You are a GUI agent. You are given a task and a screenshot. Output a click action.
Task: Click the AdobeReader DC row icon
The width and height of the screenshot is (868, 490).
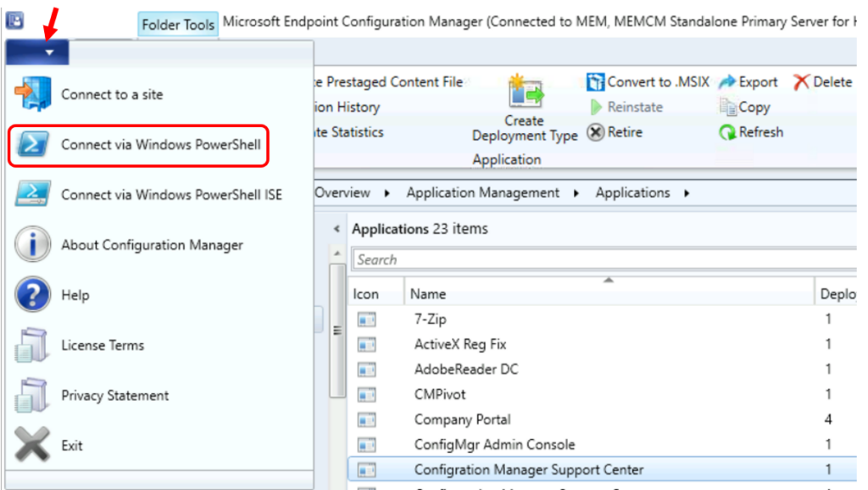(x=366, y=370)
